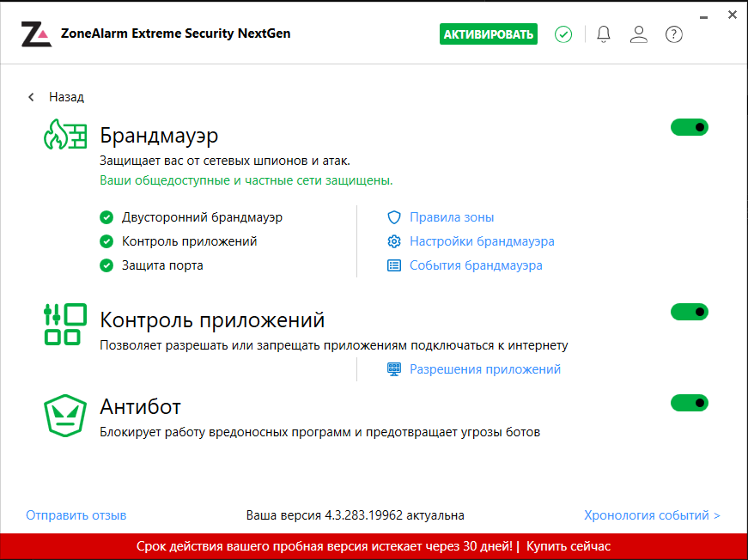Click Купить сейчас in red banner

[569, 546]
